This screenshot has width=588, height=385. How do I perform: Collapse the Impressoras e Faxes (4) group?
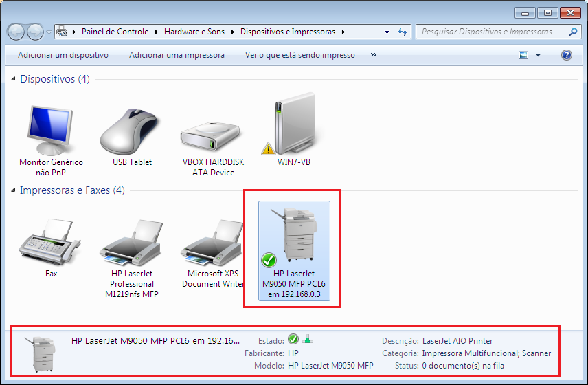click(x=13, y=190)
